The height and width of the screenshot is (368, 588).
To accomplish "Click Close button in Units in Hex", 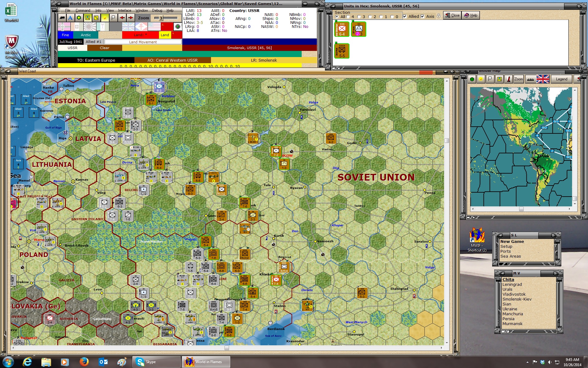I will [452, 15].
